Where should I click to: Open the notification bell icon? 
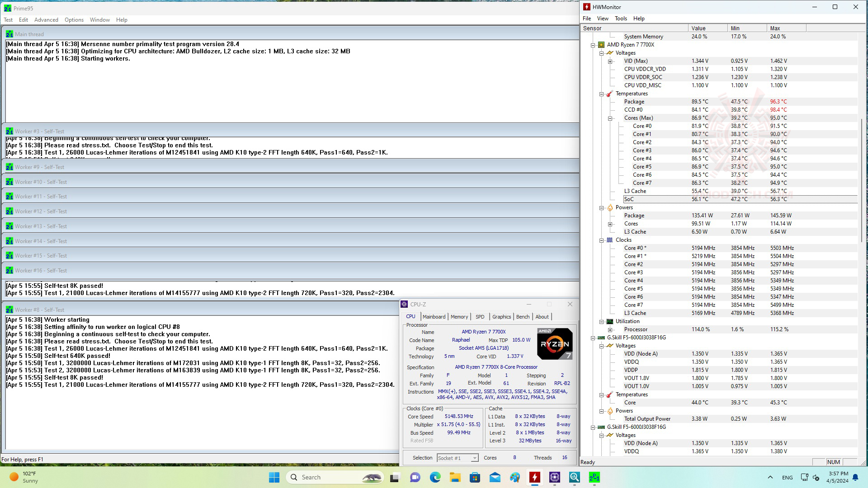click(x=855, y=477)
